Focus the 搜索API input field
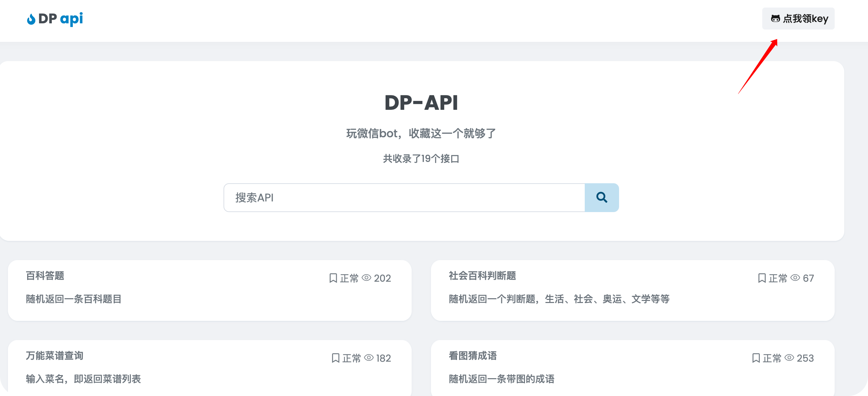 coord(404,198)
